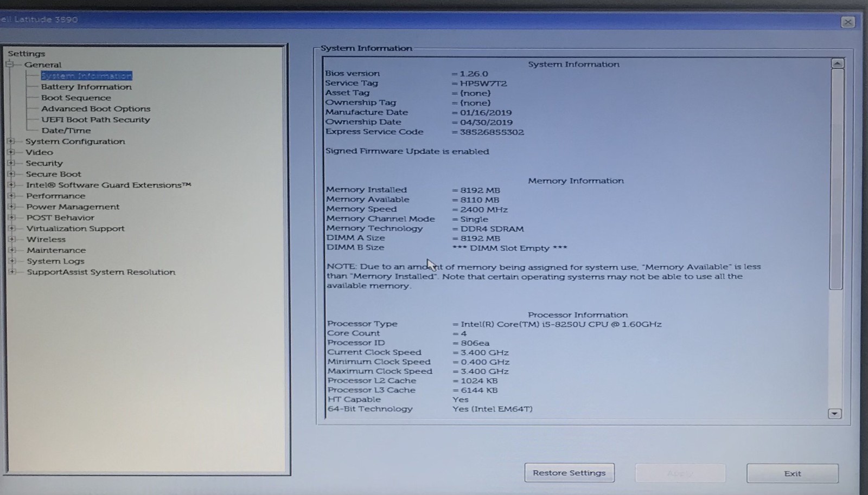Click the Signed Firmware Update text
This screenshot has height=495, width=868.
[x=407, y=151]
